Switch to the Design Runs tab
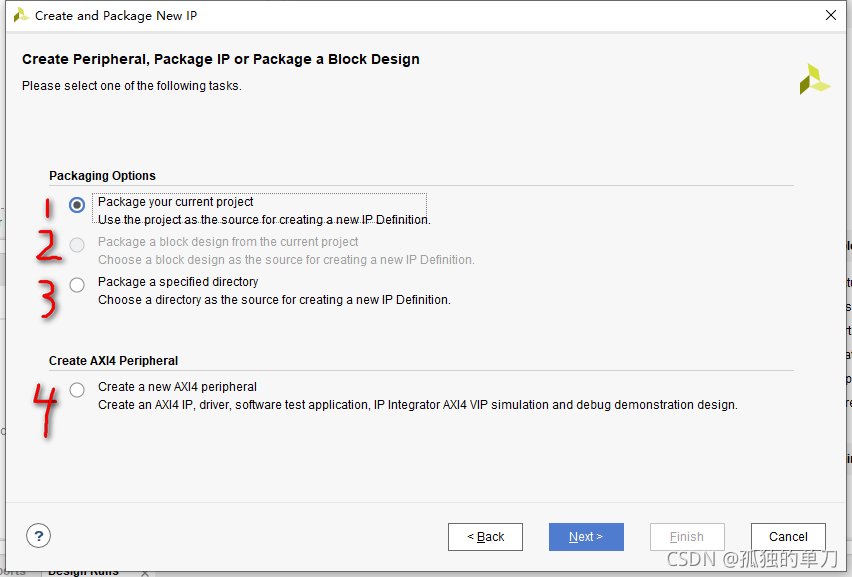The width and height of the screenshot is (852, 577). 84,571
